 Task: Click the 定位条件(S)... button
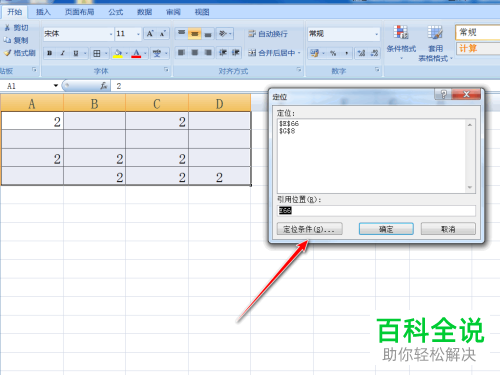point(309,229)
